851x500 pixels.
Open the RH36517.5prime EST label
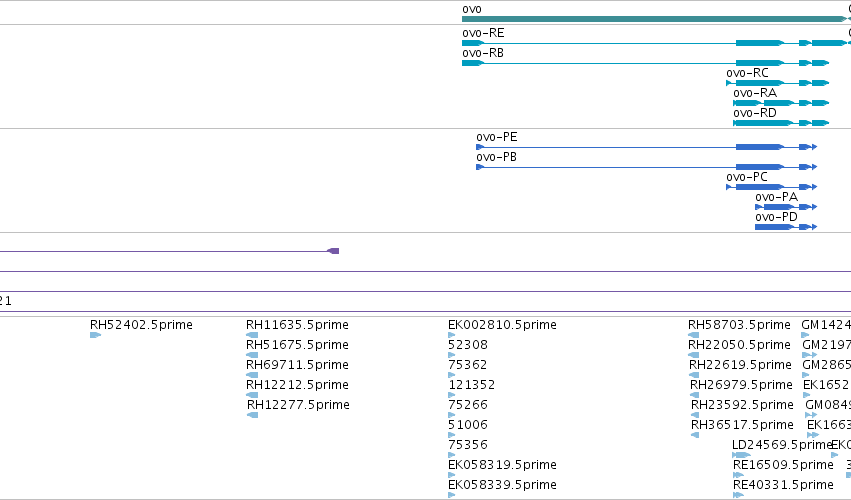(x=742, y=425)
